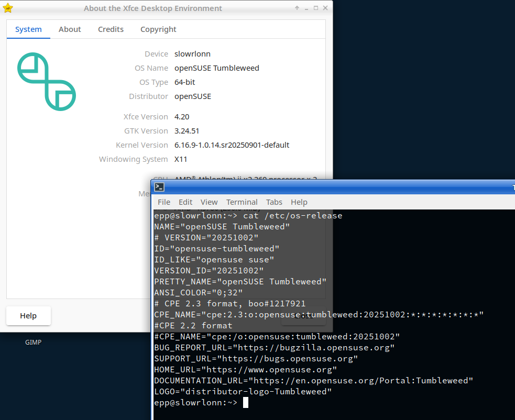Roll up the About window with the arrow button
Screen dimensions: 515x420
click(x=297, y=8)
